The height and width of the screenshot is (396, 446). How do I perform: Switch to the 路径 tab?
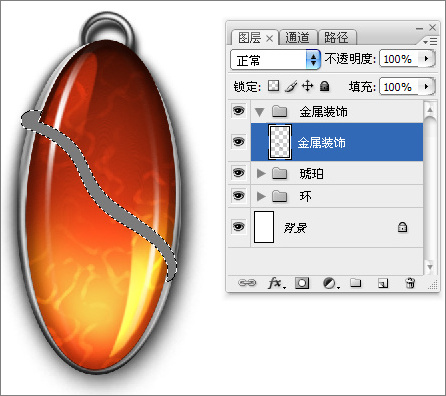[x=337, y=37]
